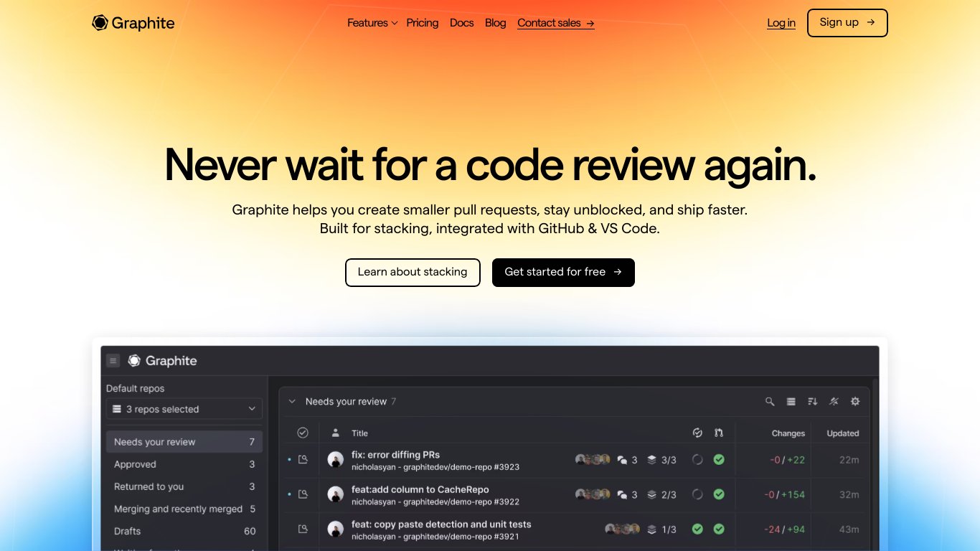980x551 pixels.
Task: Click the Sign up button
Action: [x=847, y=23]
